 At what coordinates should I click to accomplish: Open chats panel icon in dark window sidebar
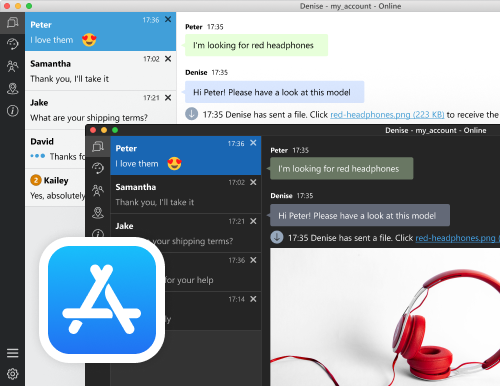coord(98,146)
